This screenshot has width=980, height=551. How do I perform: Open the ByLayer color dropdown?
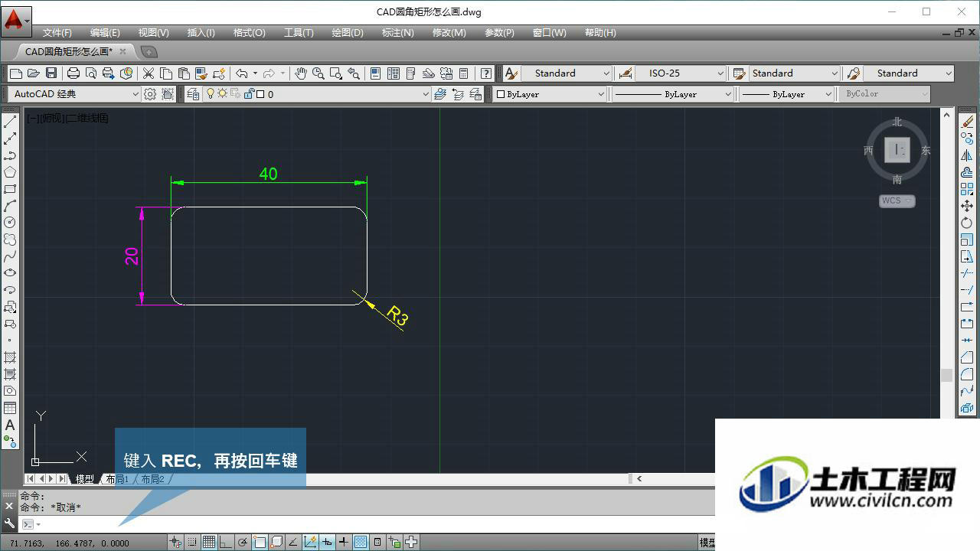tap(550, 94)
